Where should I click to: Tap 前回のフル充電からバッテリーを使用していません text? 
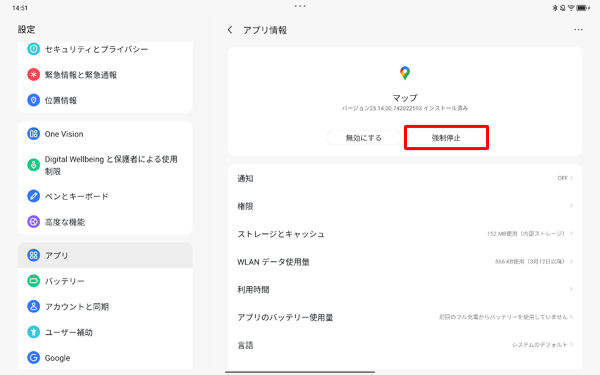[x=503, y=317]
